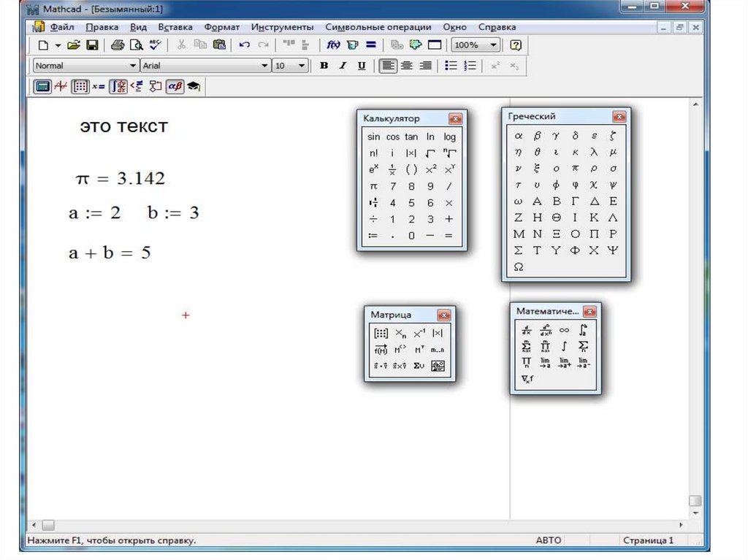Screen dimensions: 748x560
Task: Click the n! factorial button in Калькулятор
Action: click(373, 153)
